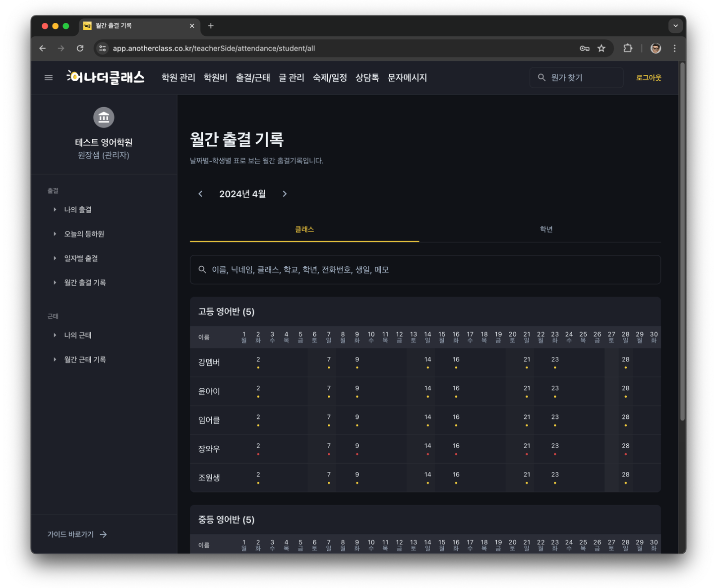The image size is (718, 588).
Task: Focus the 뭔가 찾기 search box
Action: coord(576,78)
